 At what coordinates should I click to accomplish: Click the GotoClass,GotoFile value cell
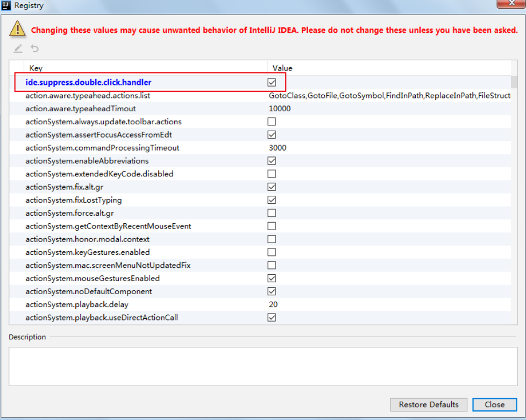(389, 96)
